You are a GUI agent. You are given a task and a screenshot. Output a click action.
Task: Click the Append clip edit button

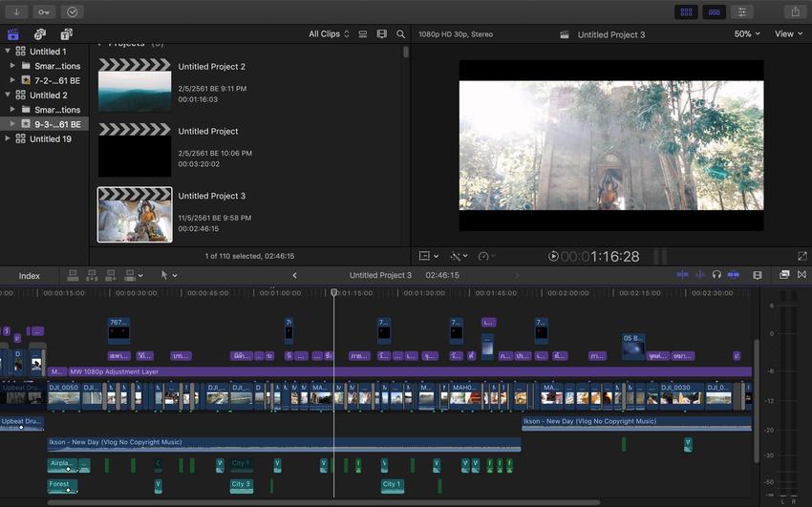[x=110, y=275]
